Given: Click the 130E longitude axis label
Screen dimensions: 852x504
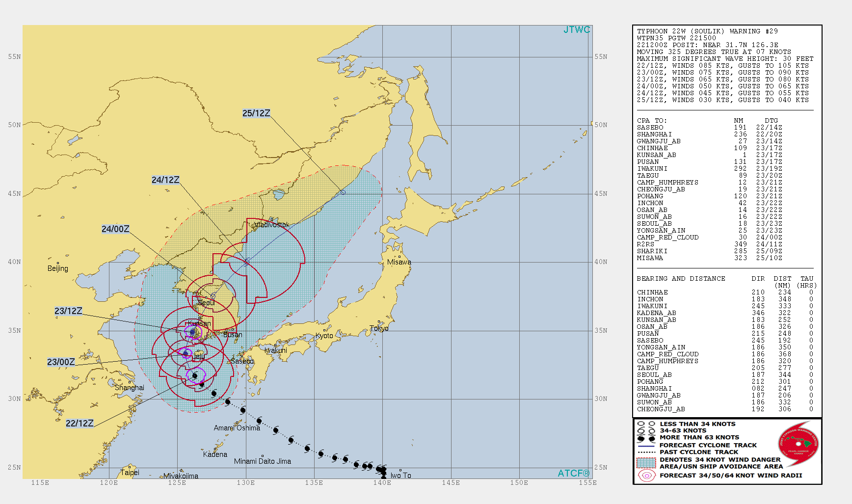Looking at the screenshot, I should 245,482.
